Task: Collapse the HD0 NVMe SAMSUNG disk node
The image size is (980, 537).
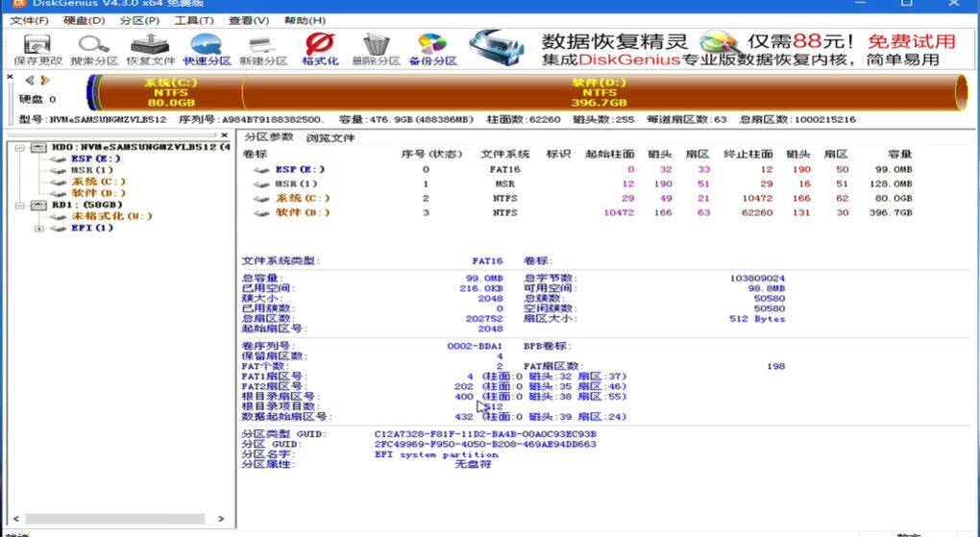Action: tap(20, 148)
